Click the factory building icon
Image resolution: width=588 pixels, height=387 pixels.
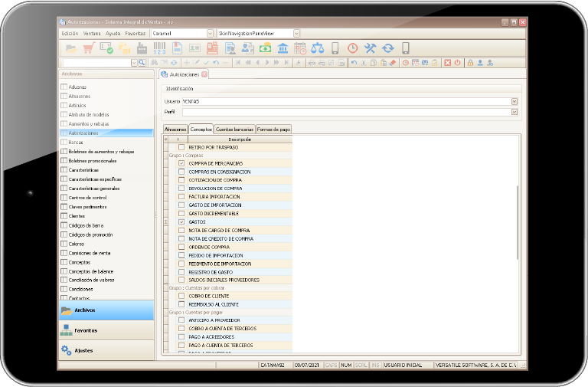[x=142, y=48]
